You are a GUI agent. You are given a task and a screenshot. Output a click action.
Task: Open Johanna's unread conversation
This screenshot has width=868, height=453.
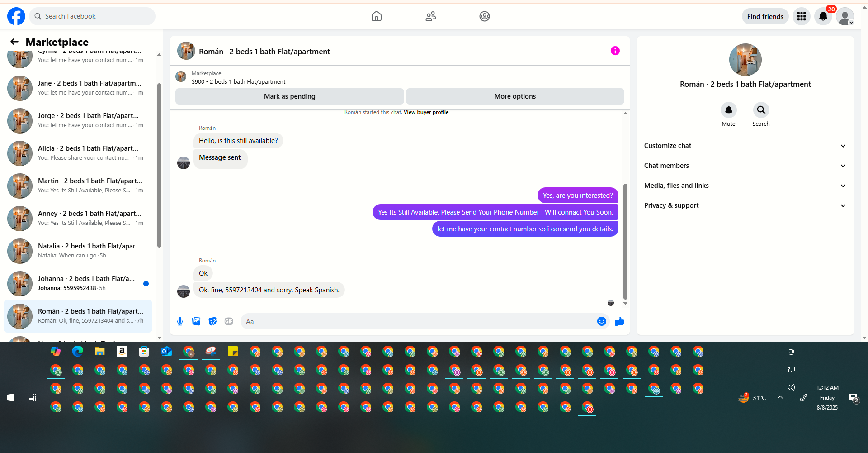tap(78, 283)
